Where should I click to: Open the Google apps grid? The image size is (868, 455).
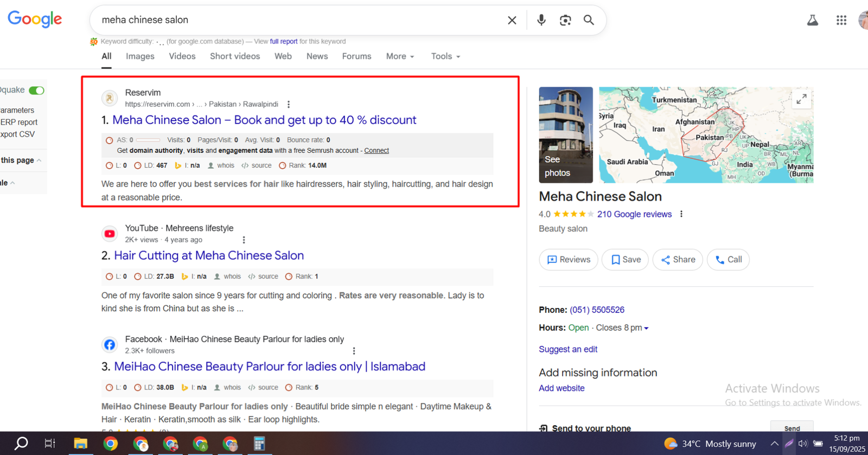click(x=841, y=20)
